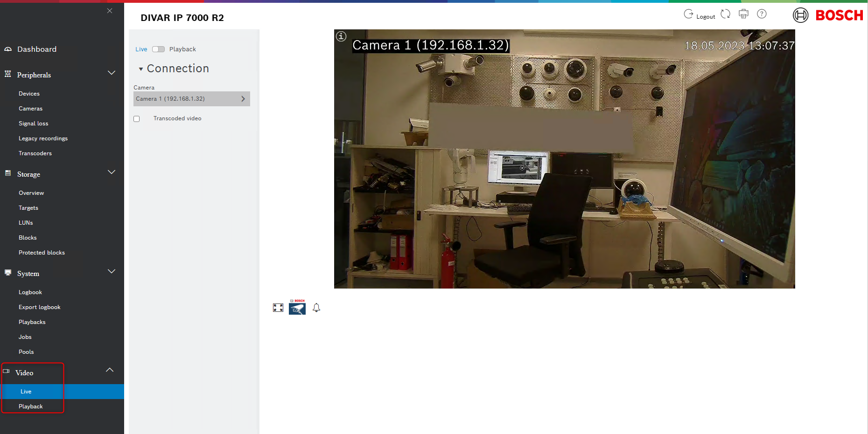Open help via the question mark icon
868x434 pixels.
pyautogui.click(x=762, y=14)
